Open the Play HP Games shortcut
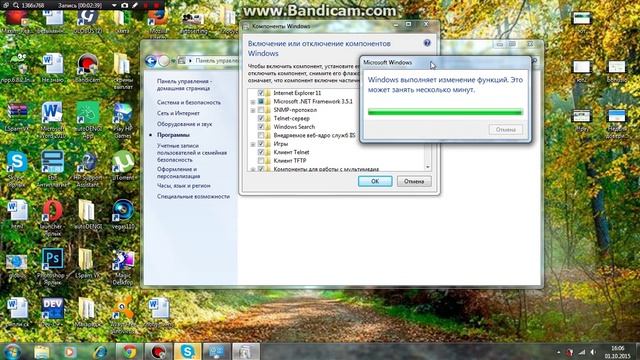The height and width of the screenshot is (360, 640). pyautogui.click(x=123, y=119)
